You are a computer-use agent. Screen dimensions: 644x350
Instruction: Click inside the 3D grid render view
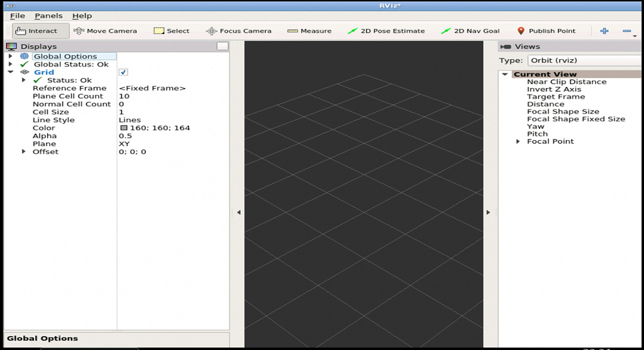[x=364, y=194]
